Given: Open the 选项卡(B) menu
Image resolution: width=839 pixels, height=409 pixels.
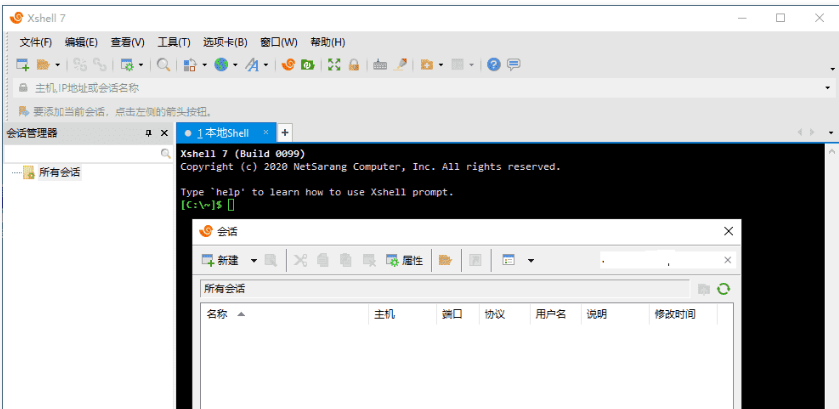Looking at the screenshot, I should [225, 42].
